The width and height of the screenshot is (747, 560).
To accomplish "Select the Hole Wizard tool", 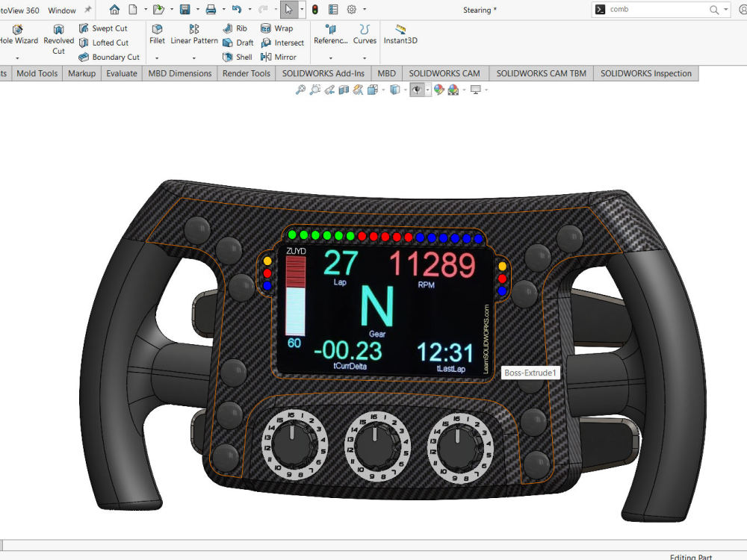I will [x=18, y=35].
